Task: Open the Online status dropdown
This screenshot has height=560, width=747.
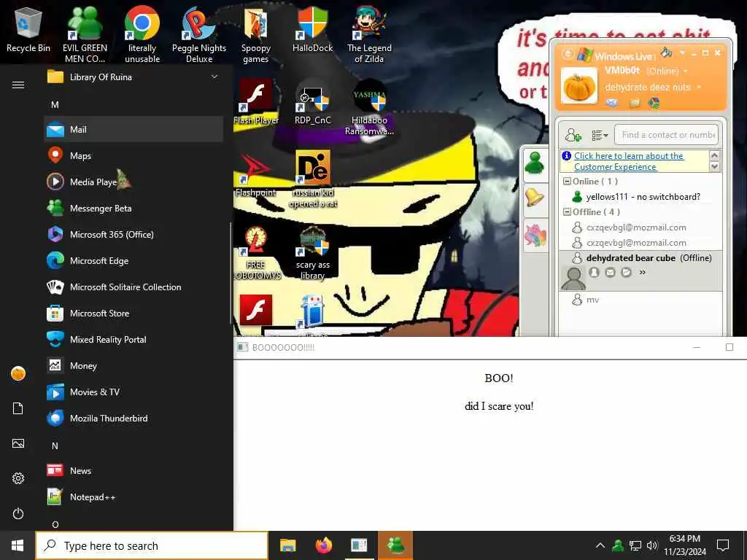Action: tap(686, 71)
